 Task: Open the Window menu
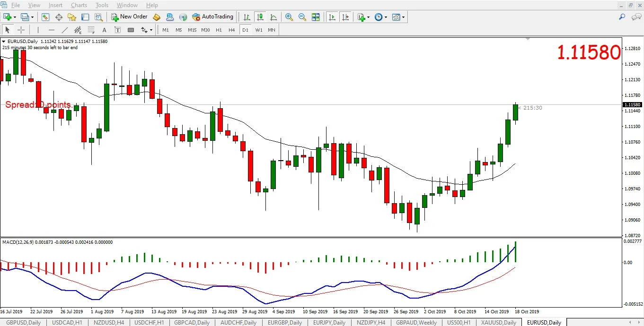tap(127, 5)
